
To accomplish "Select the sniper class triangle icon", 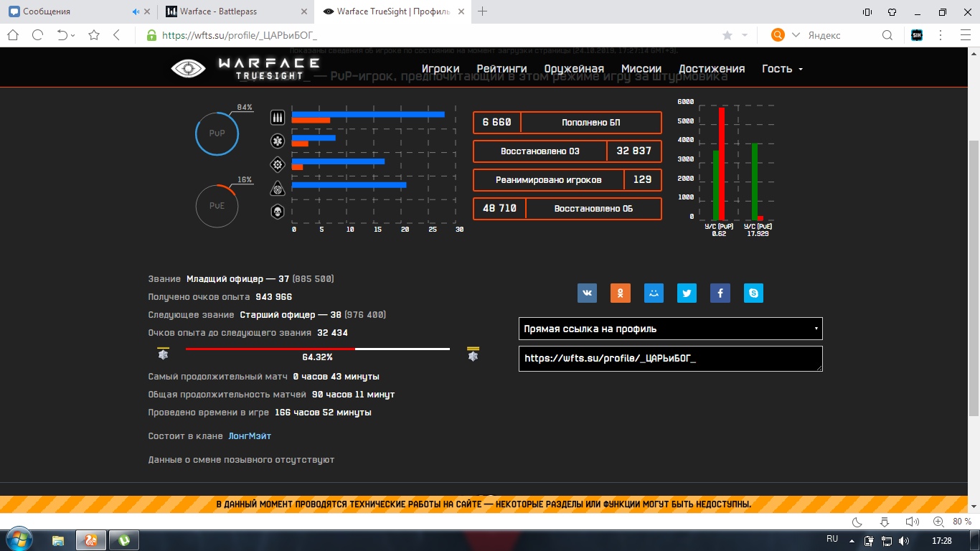I will pos(278,189).
